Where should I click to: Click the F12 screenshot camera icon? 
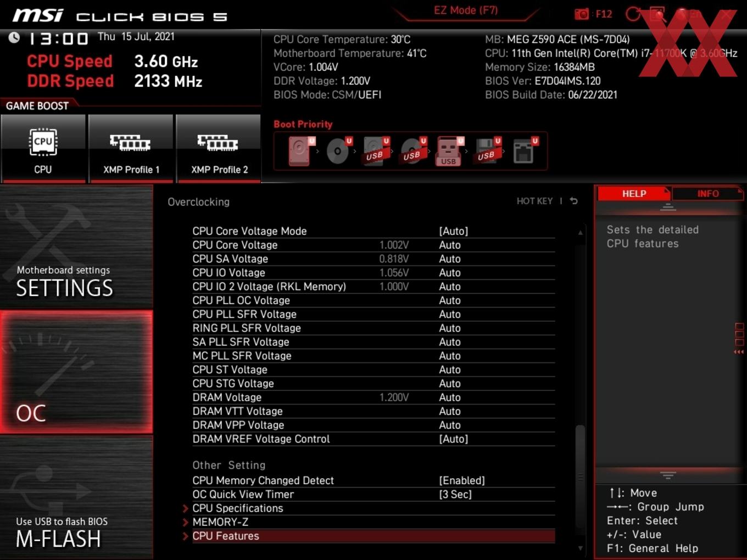582,14
